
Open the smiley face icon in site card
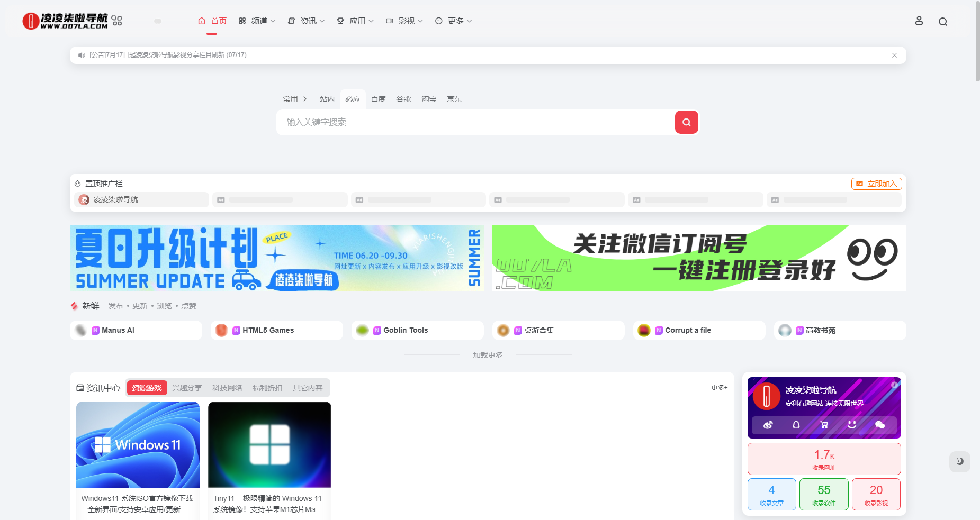(x=852, y=424)
